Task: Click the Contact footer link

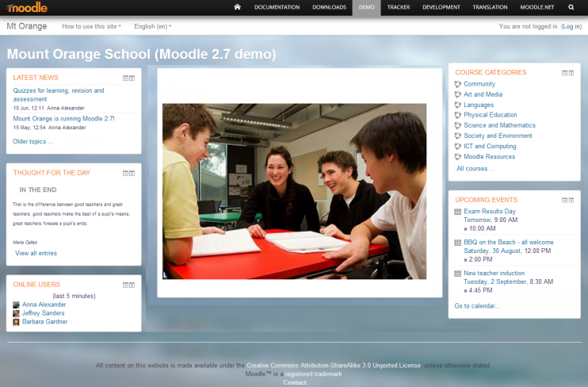Action: tap(295, 382)
